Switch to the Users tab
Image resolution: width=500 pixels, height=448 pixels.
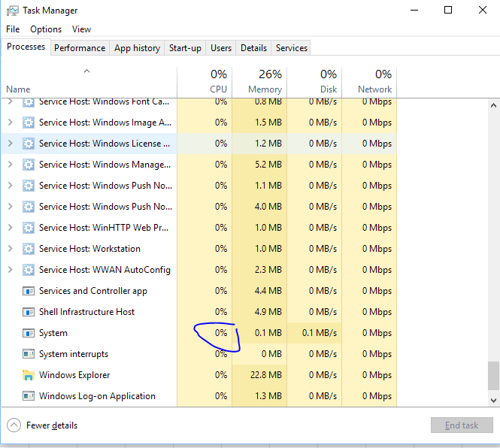pyautogui.click(x=220, y=48)
